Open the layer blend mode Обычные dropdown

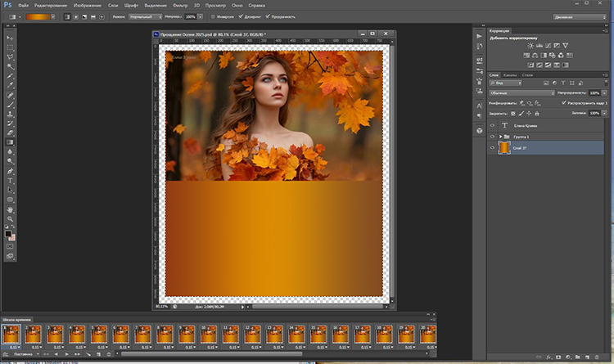tap(522, 93)
